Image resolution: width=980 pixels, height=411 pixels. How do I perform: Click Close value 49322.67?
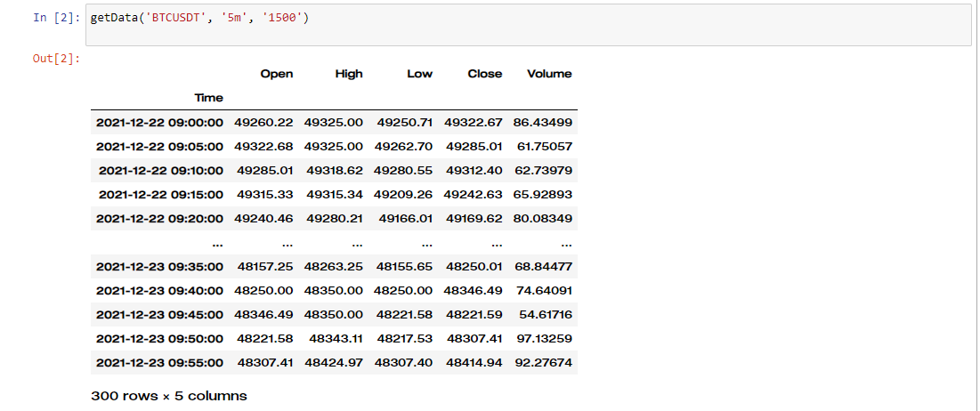[474, 123]
